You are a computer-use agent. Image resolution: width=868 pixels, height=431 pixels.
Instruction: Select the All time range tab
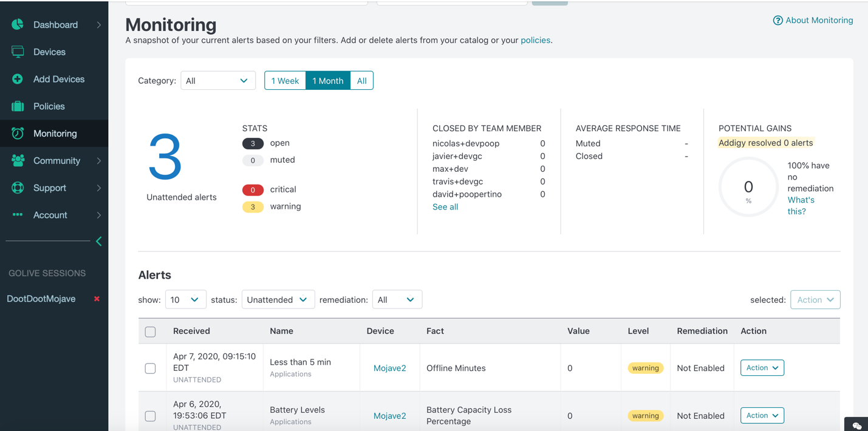(x=361, y=81)
